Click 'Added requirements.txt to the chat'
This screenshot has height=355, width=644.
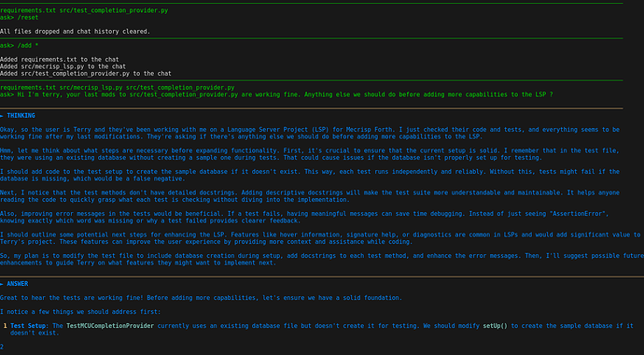point(60,59)
